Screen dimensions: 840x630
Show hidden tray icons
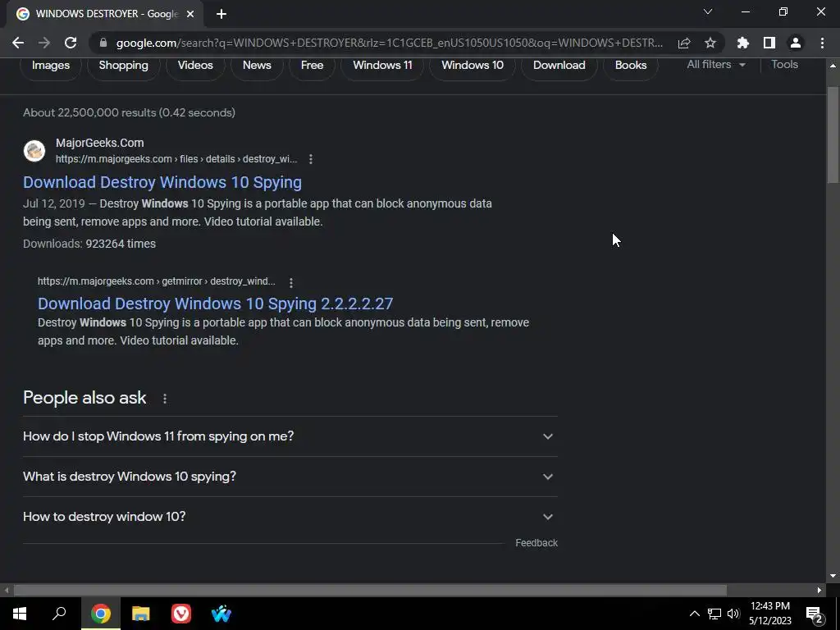point(694,614)
